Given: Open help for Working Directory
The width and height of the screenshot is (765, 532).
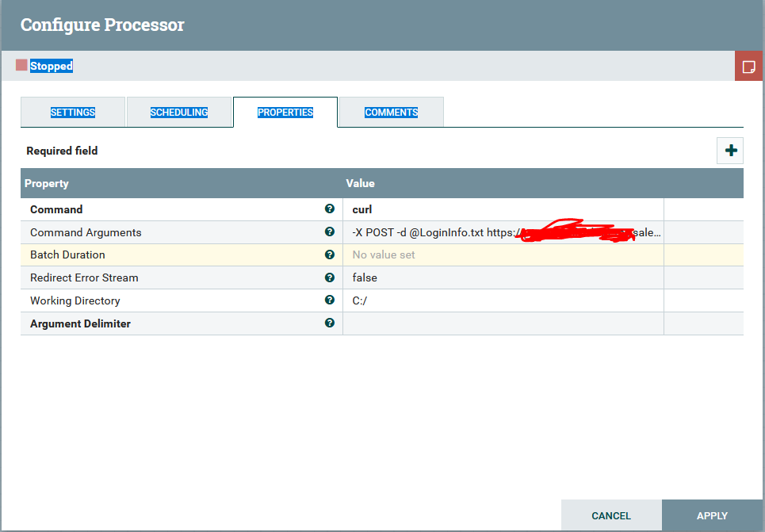Looking at the screenshot, I should (330, 300).
